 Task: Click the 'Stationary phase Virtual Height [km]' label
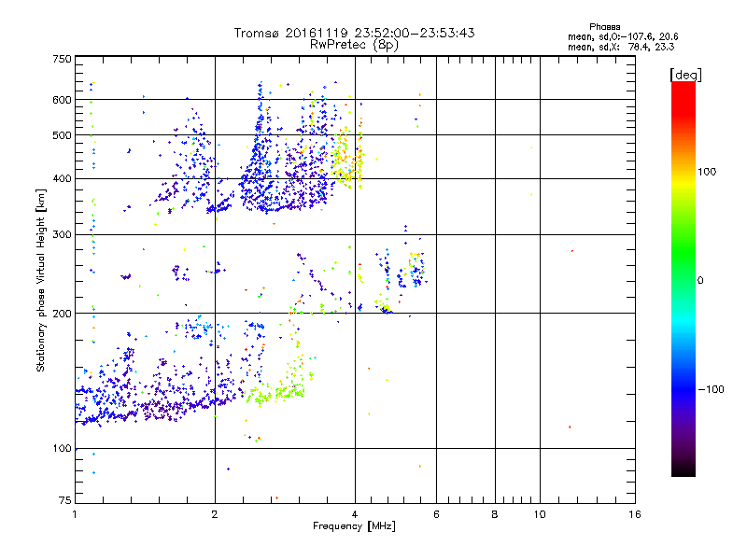click(x=41, y=281)
